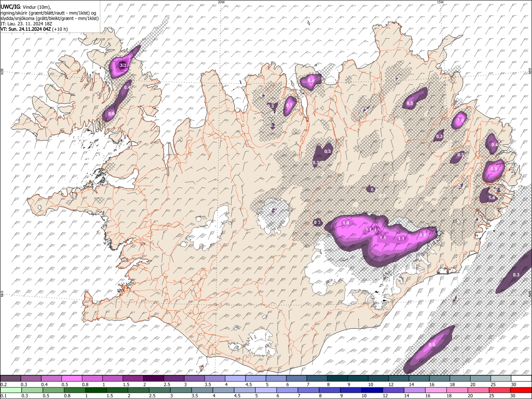
Task: Click the 20W longitude label
Action: tap(221, 2)
